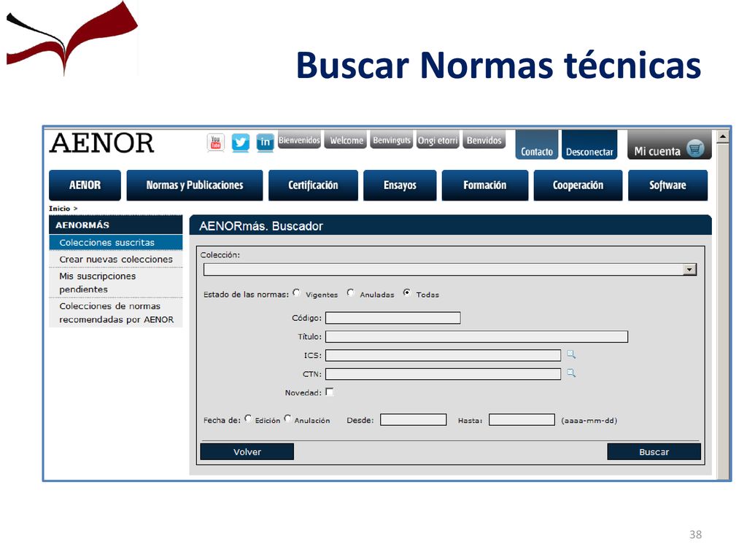Click the scrollbar up arrow
This screenshot has height=560, width=747.
tap(723, 136)
